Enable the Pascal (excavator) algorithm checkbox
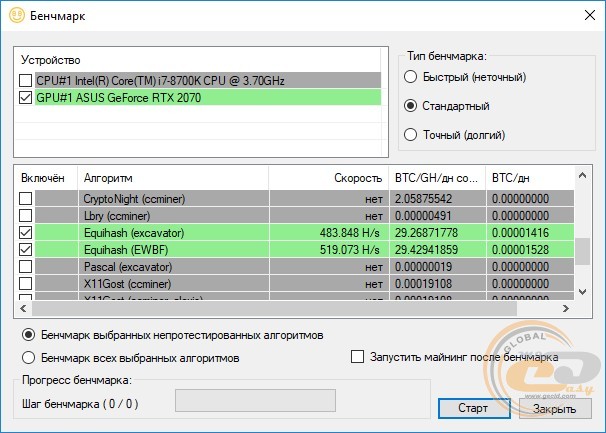Image resolution: width=606 pixels, height=433 pixels. coord(26,266)
